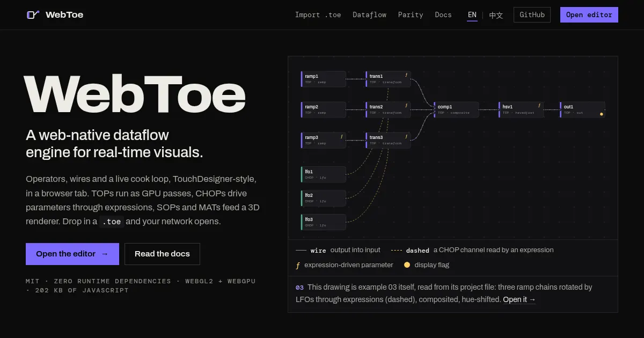Click the 'dashed' legend label

(418, 251)
